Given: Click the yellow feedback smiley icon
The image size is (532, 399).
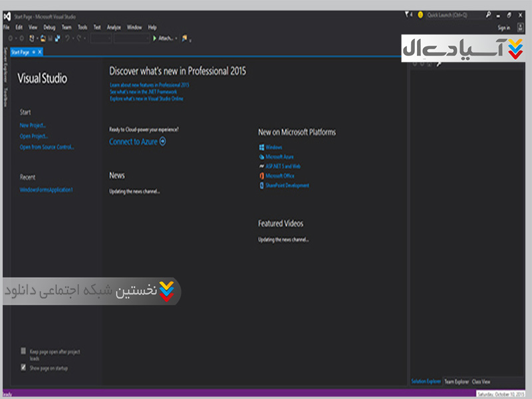Looking at the screenshot, I should [x=420, y=14].
